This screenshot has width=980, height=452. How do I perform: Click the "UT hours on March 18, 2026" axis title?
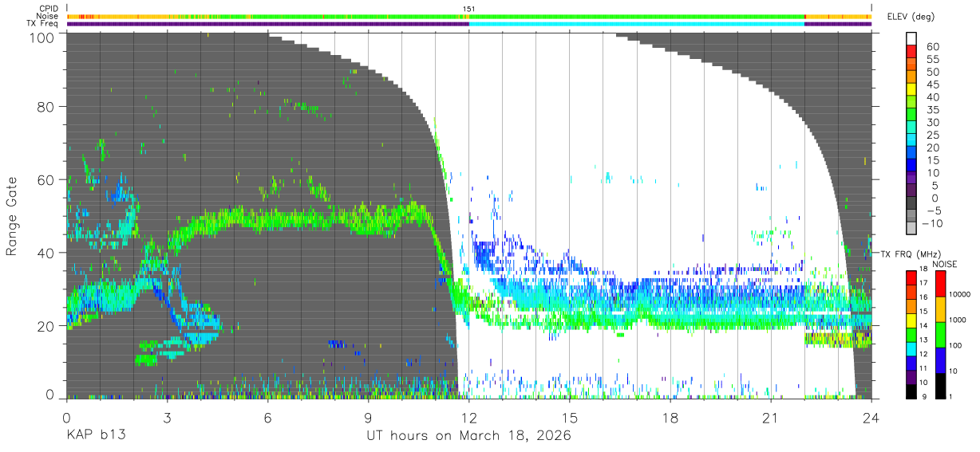pos(468,436)
